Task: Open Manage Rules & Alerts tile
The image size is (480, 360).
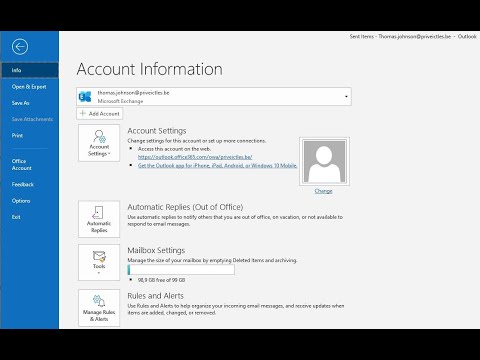Action: (99, 308)
